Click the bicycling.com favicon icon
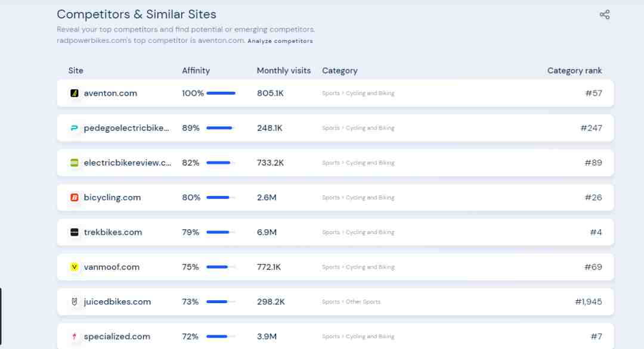The height and width of the screenshot is (349, 644). point(75,197)
